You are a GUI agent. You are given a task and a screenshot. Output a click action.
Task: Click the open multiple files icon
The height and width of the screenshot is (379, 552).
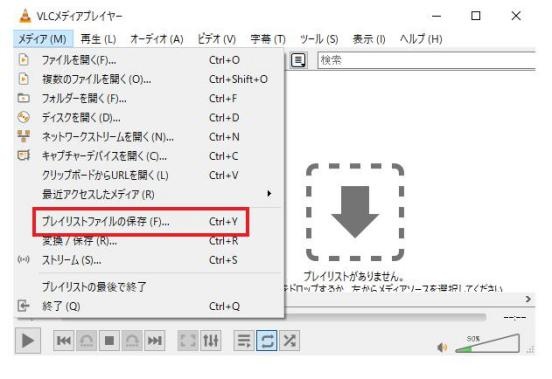pos(24,79)
